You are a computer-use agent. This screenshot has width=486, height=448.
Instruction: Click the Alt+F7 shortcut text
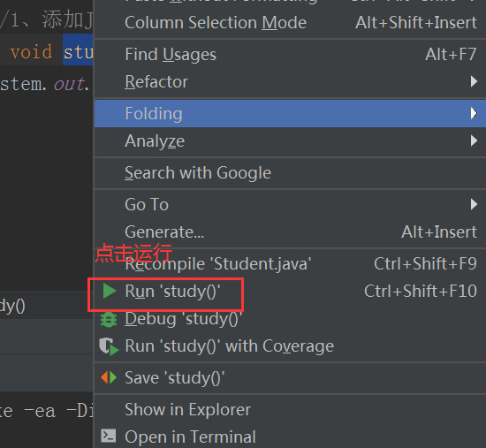(x=451, y=55)
